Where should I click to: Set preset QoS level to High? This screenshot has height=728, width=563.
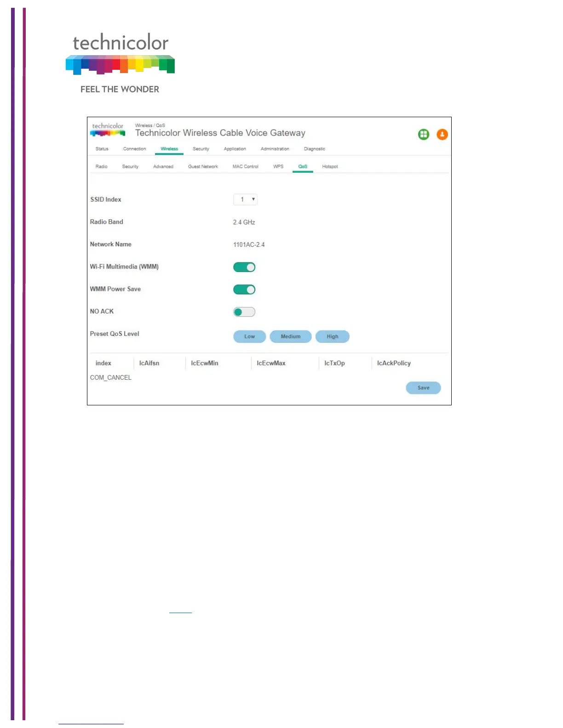[x=333, y=336]
